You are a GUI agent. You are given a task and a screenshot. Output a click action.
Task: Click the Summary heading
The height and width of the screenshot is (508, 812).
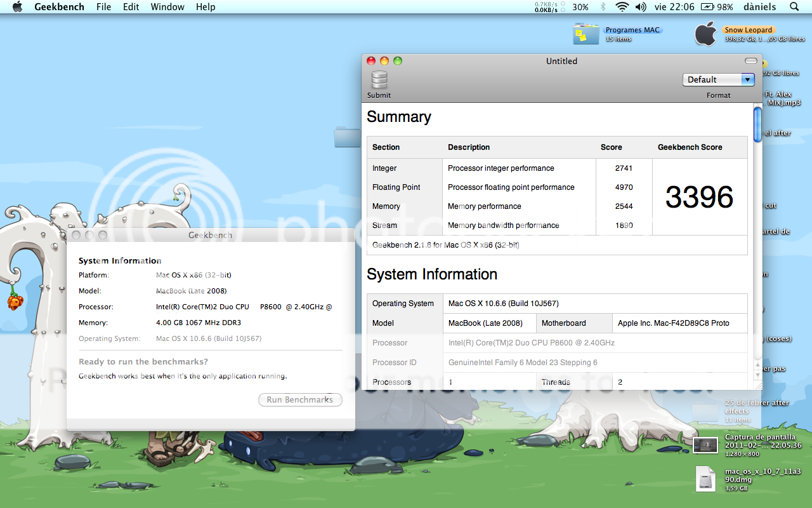(x=398, y=117)
